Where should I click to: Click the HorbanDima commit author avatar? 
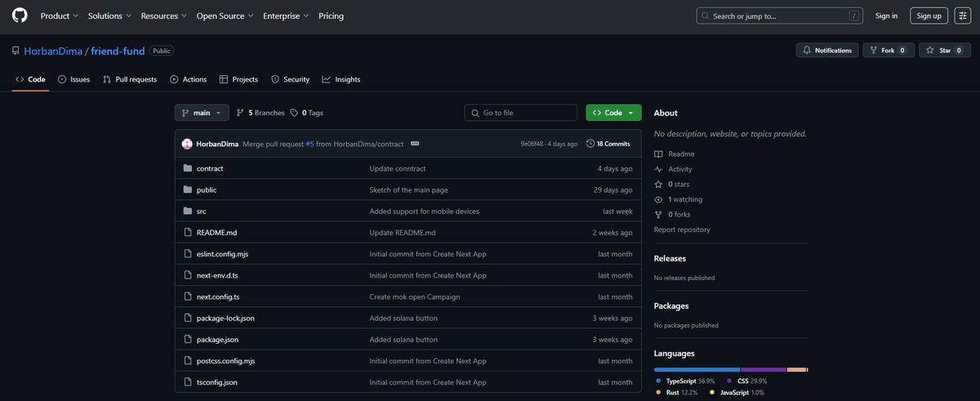click(187, 144)
